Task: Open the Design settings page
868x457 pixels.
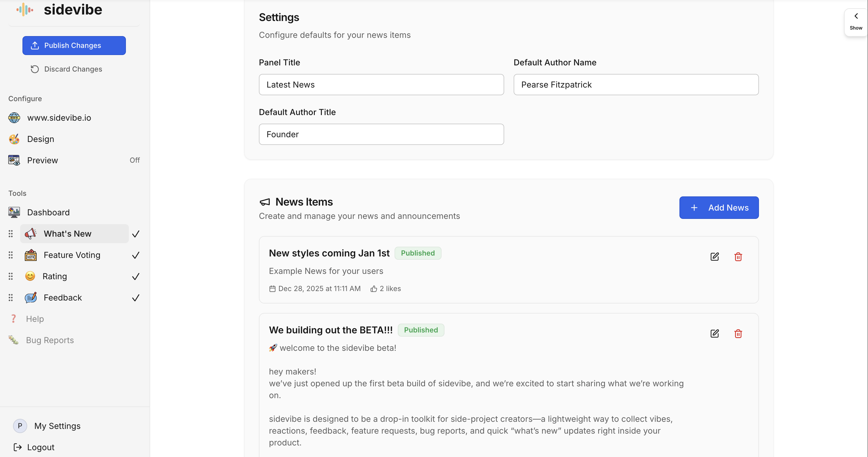Action: tap(40, 139)
